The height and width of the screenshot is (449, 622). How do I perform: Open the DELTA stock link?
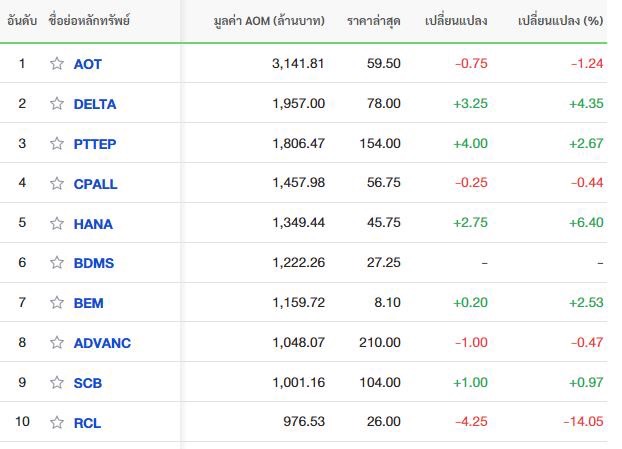pos(95,104)
